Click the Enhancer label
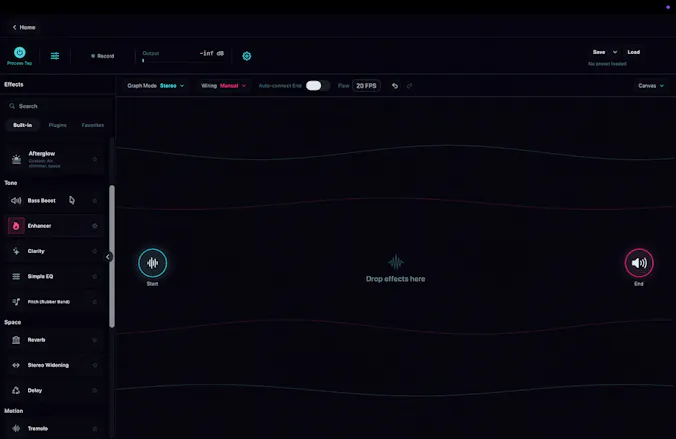 (x=39, y=226)
